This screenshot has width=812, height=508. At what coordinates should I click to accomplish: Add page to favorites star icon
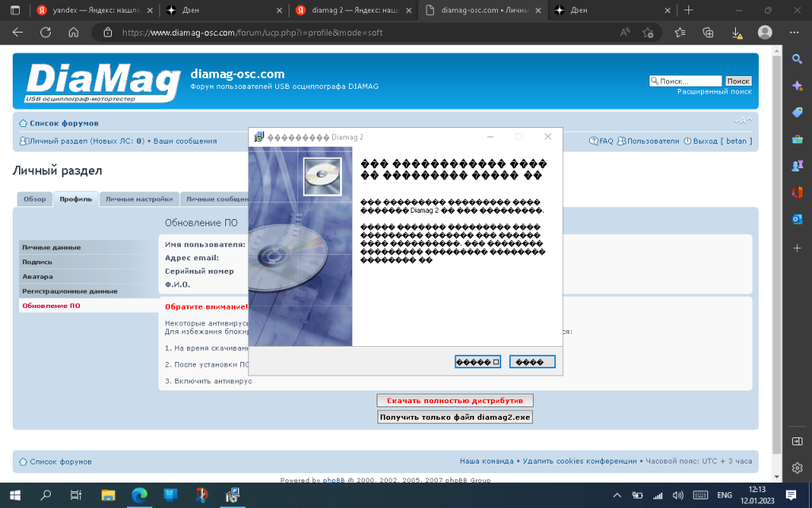point(648,32)
